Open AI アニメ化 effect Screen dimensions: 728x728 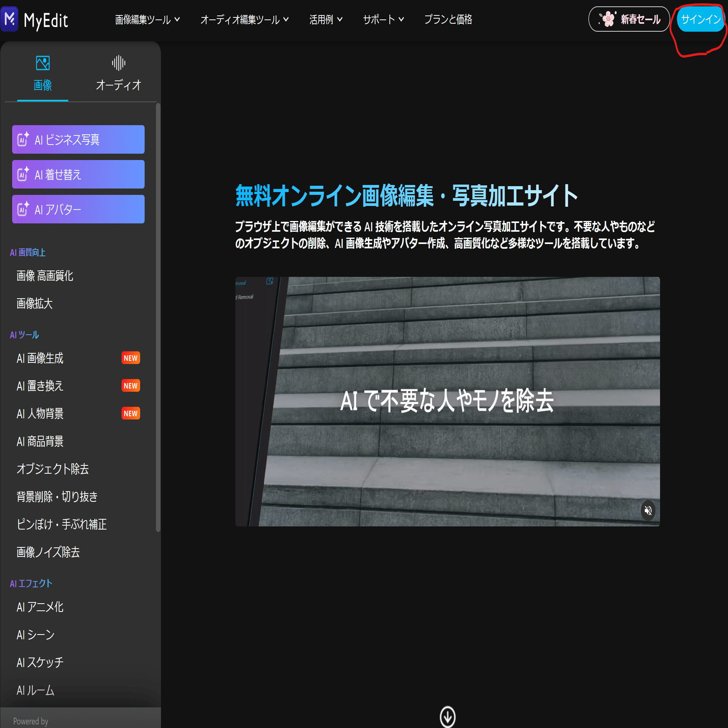coord(40,607)
